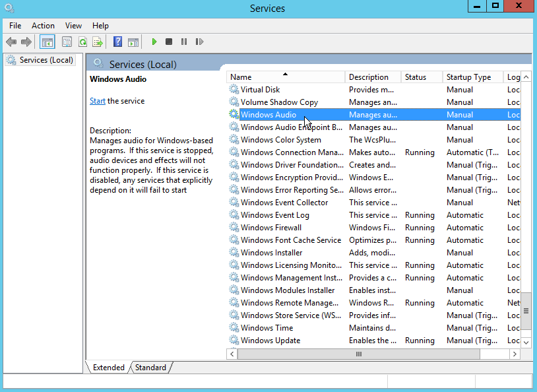Click the Pause Service toolbar icon
The height and width of the screenshot is (392, 537).
(184, 42)
